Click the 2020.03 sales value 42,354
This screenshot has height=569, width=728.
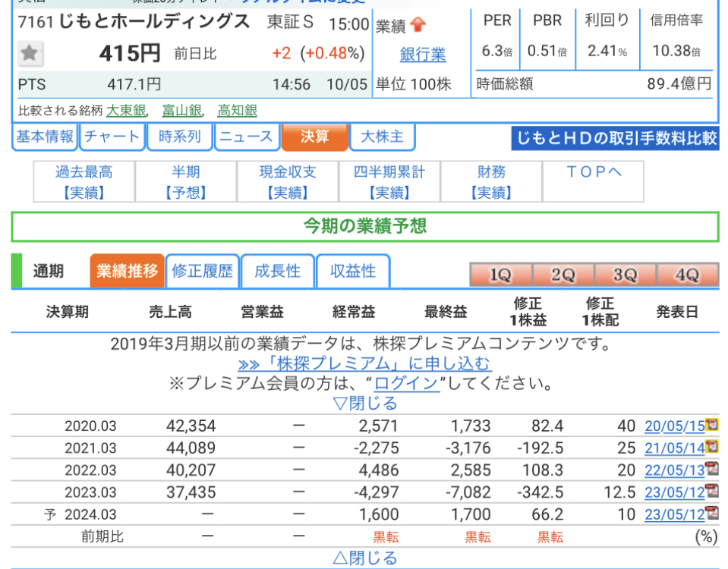click(x=191, y=426)
